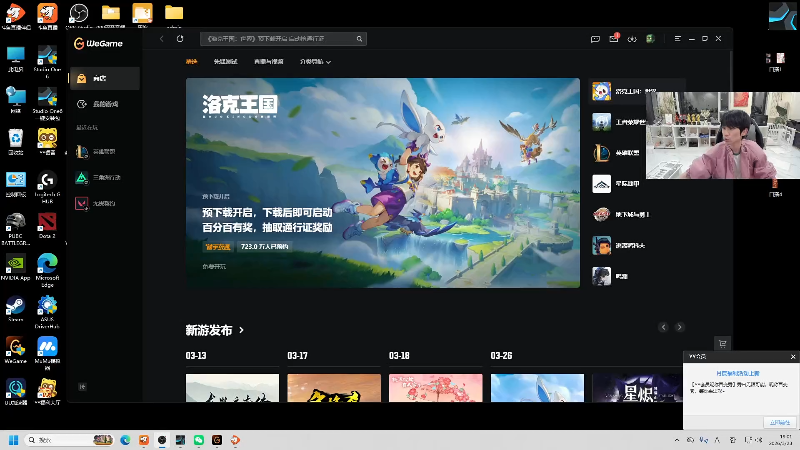The height and width of the screenshot is (450, 800).
Task: Open Microsoft Edge from the taskbar
Action: click(x=125, y=440)
